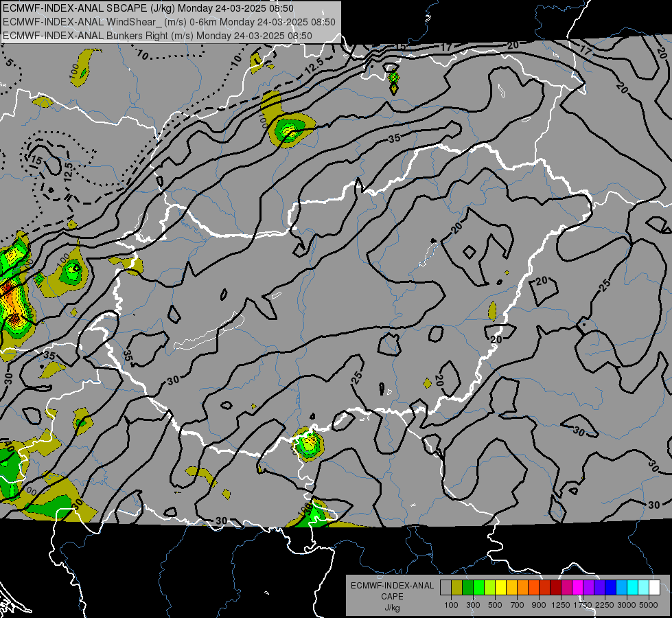Click the legend tick value 700

518,605
